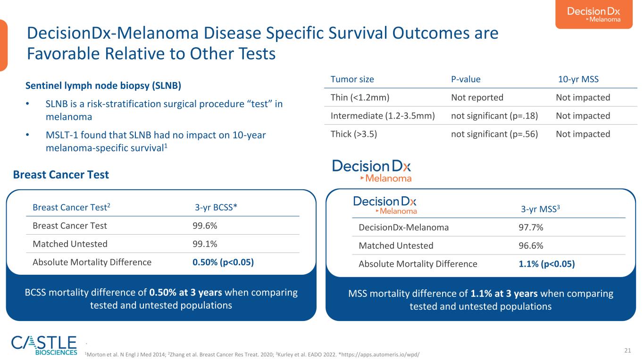Click the Sentinel lymph node biopsy heading
Screen dimensions: 644x363
coord(103,86)
